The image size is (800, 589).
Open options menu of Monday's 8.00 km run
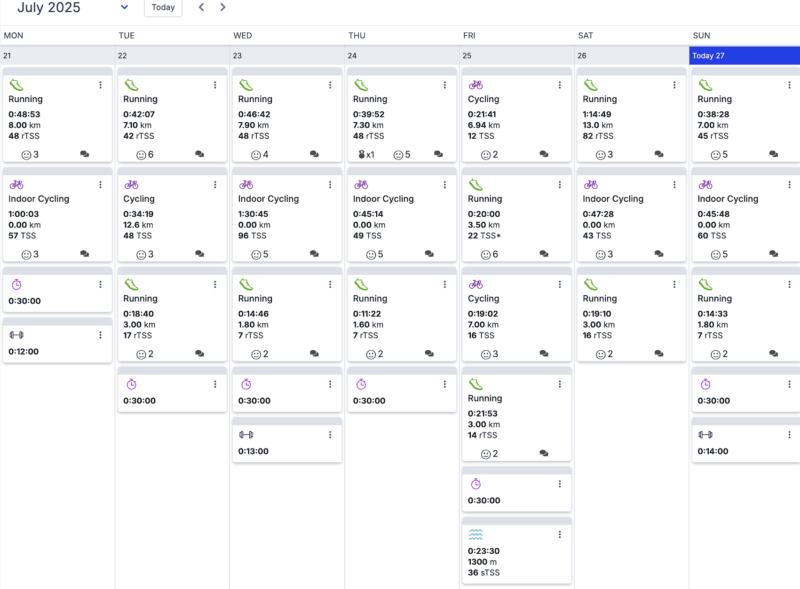[101, 85]
